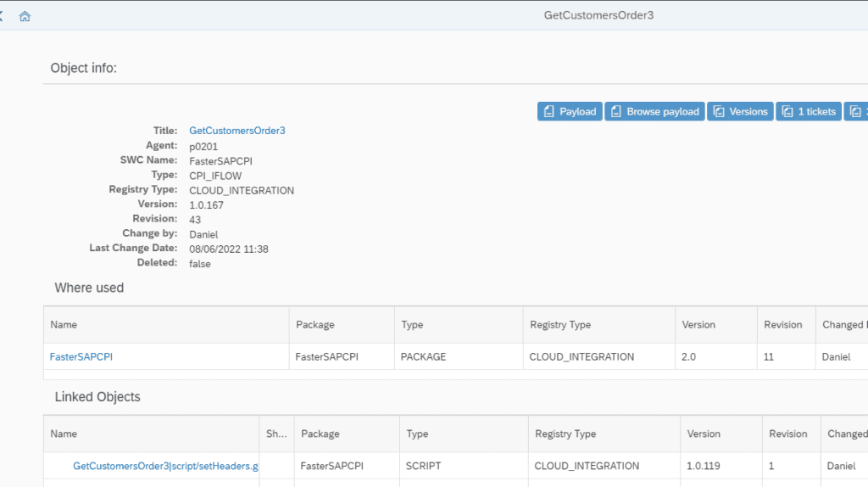Click the Sh... column header
The width and height of the screenshot is (868, 487).
click(276, 434)
